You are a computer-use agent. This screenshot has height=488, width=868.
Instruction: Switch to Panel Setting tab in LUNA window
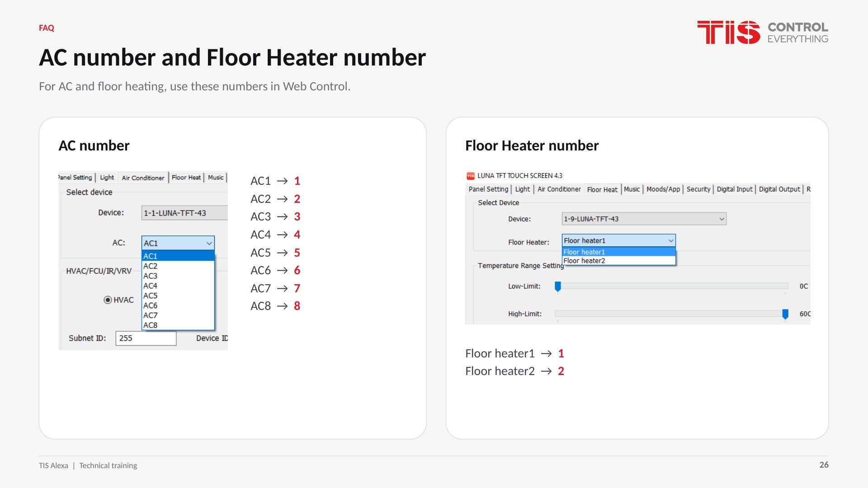tap(488, 189)
